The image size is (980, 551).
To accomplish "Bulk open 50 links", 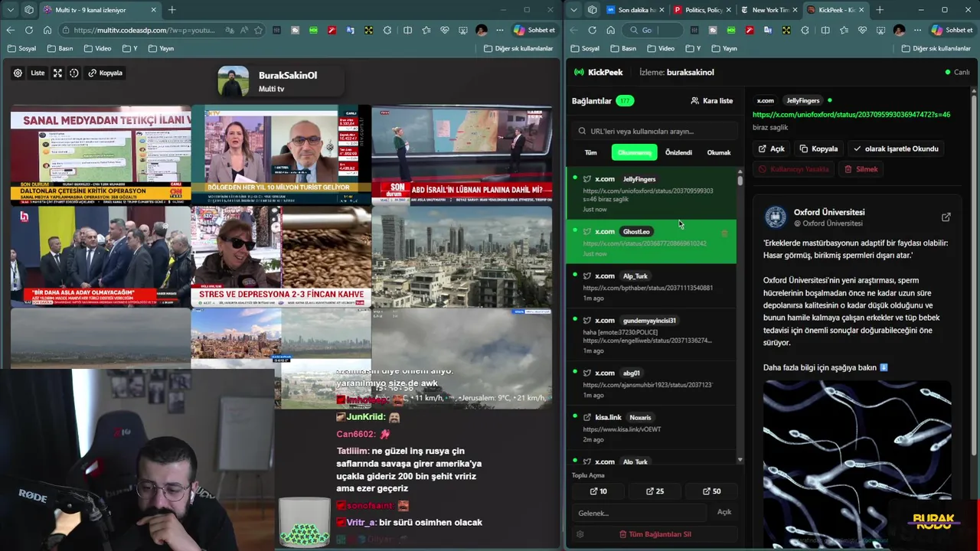I will (711, 491).
